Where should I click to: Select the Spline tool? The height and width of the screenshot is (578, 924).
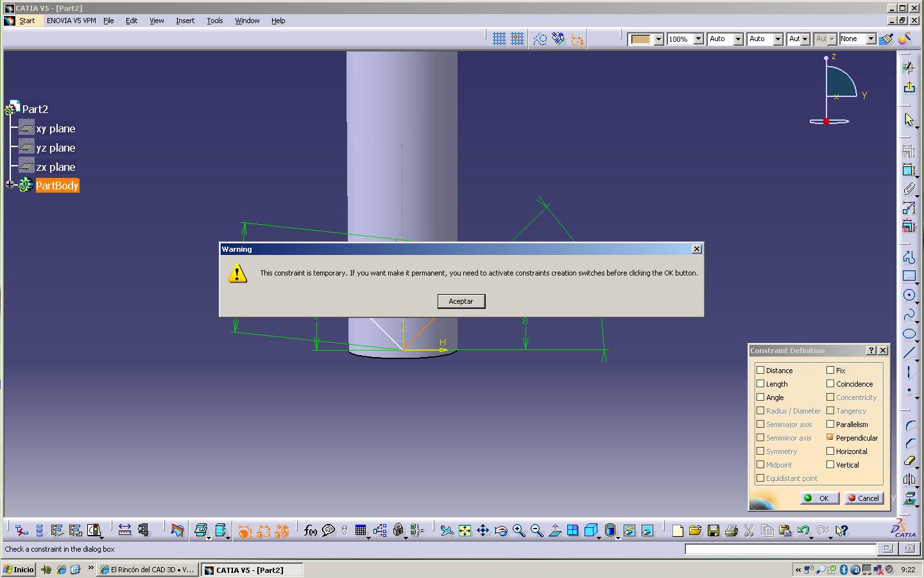(909, 315)
